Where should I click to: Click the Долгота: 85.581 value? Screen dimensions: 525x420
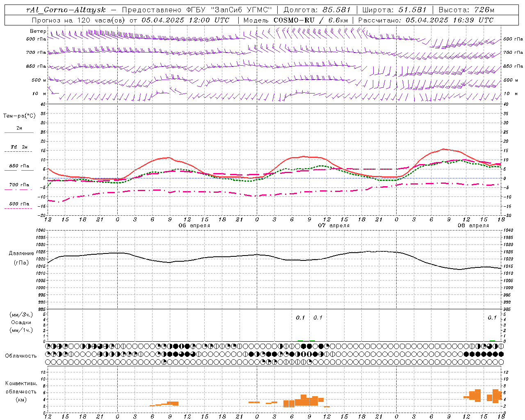pyautogui.click(x=317, y=10)
